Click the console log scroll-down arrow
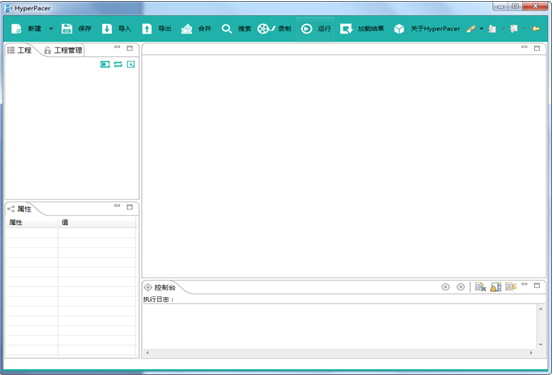The image size is (553, 375). [541, 345]
